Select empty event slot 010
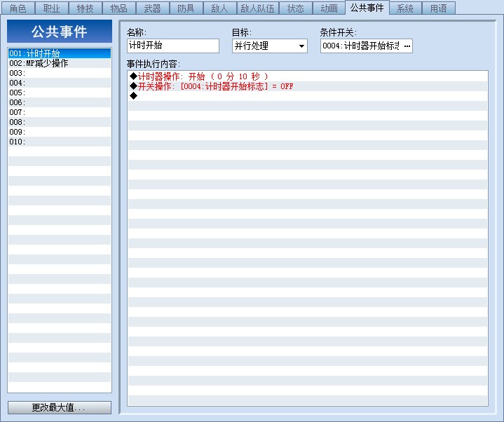Screen dimensions: 504x422 pos(60,142)
